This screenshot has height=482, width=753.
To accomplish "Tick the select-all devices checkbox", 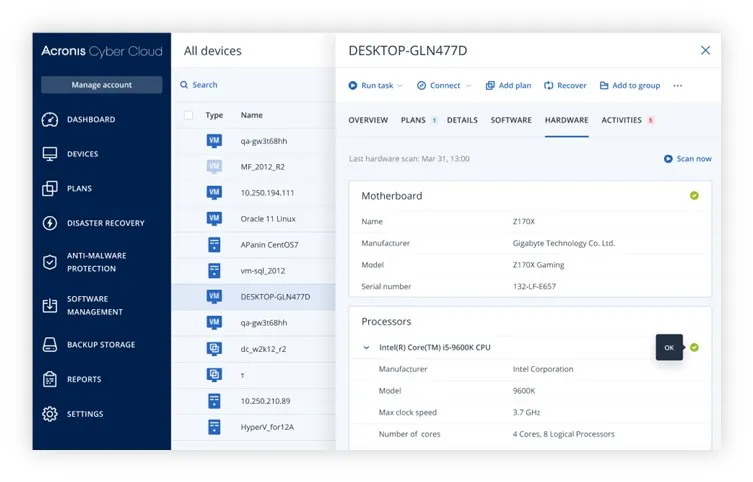I will [x=189, y=115].
